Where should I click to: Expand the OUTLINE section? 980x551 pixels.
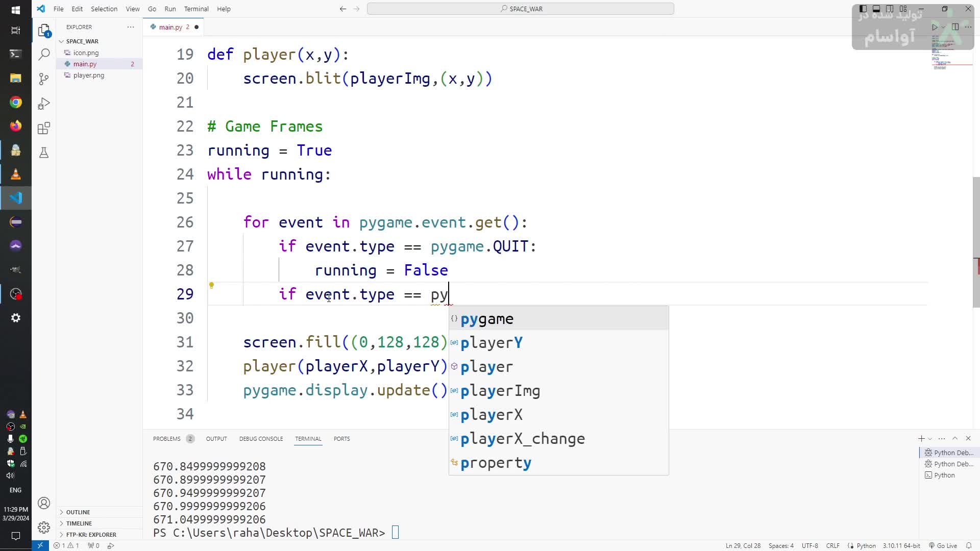(x=78, y=512)
